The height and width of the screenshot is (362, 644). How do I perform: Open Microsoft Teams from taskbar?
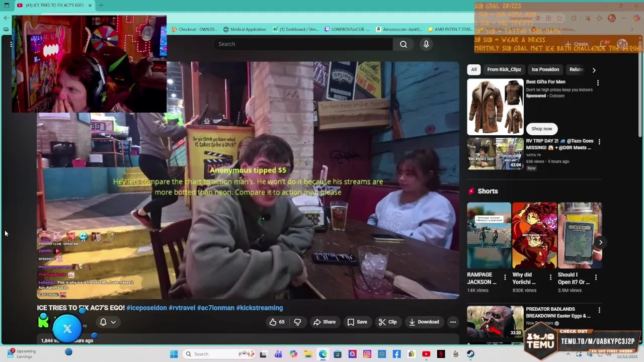[x=278, y=354]
